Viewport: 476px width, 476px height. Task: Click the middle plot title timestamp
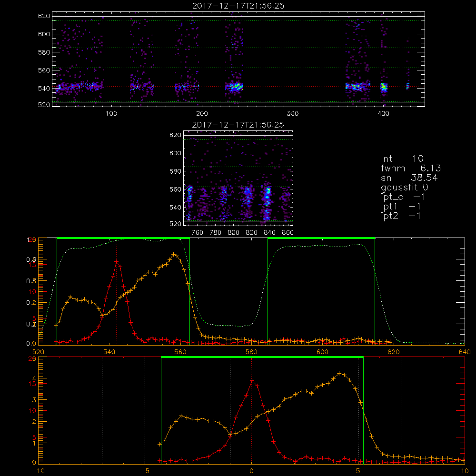click(238, 125)
